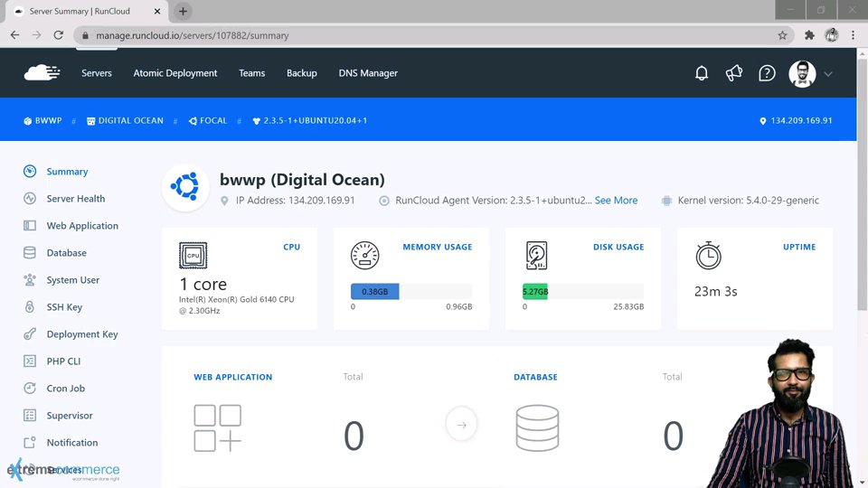Click the Supervisor list icon

30,415
